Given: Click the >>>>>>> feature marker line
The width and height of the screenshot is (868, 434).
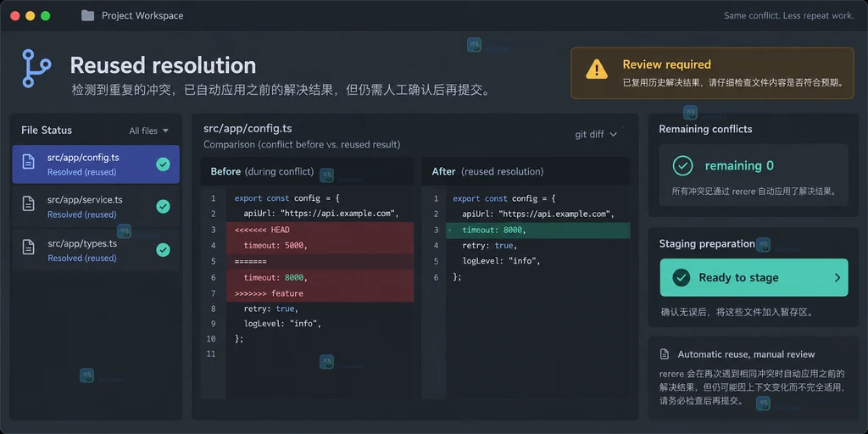Looking at the screenshot, I should click(320, 293).
